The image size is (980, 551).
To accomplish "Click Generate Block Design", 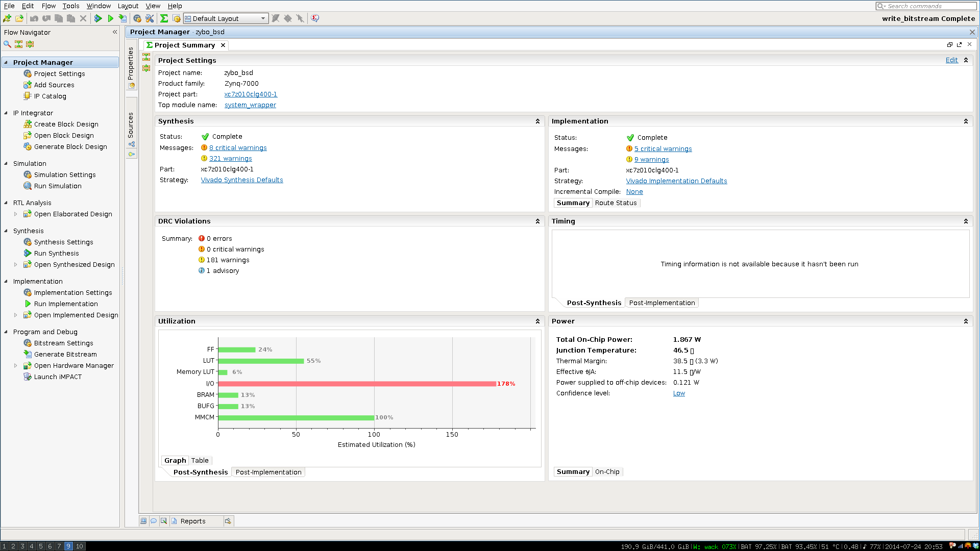I will 70,147.
